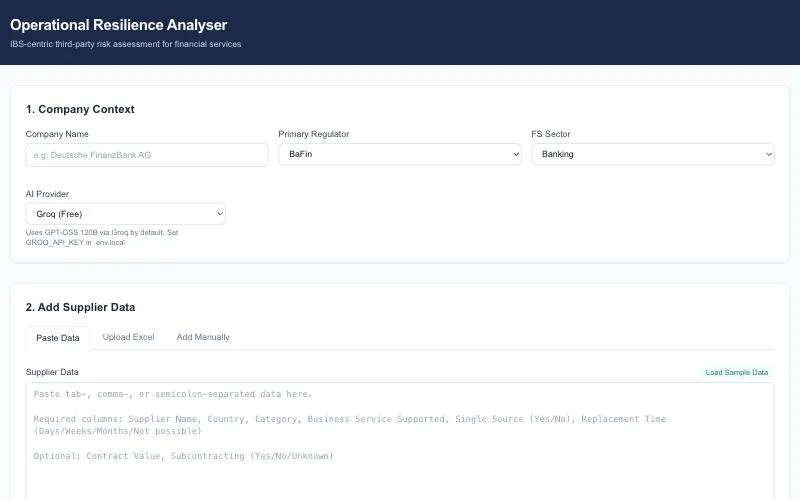Click the 'Primary Regulator' label
Viewport: 800px width, 500px height.
coord(314,134)
